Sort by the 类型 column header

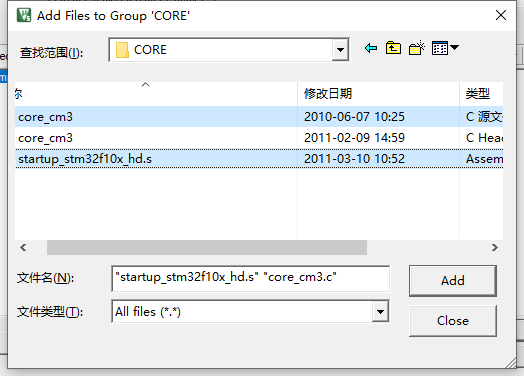point(481,94)
